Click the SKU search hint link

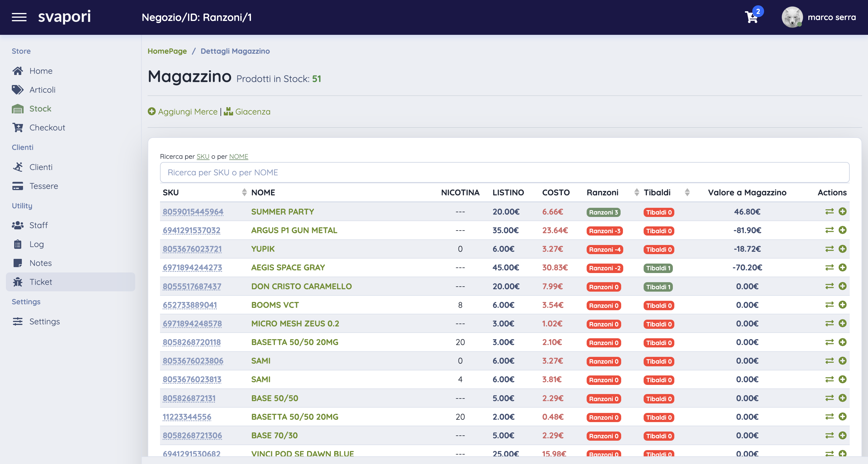[203, 156]
